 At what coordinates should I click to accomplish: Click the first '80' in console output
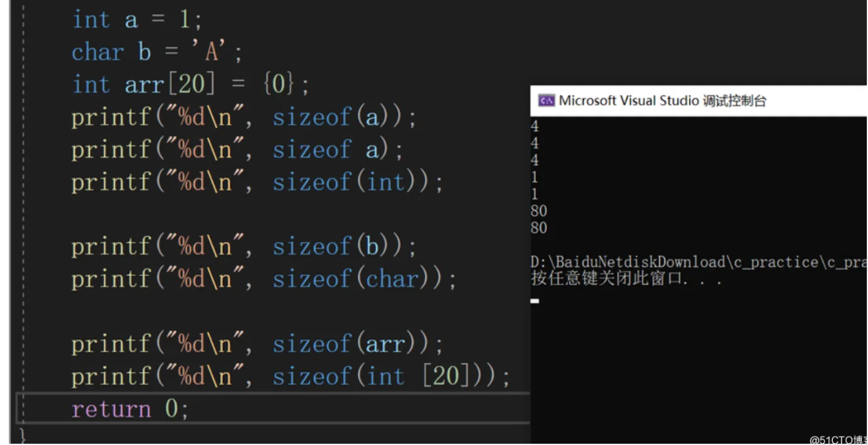pos(539,211)
